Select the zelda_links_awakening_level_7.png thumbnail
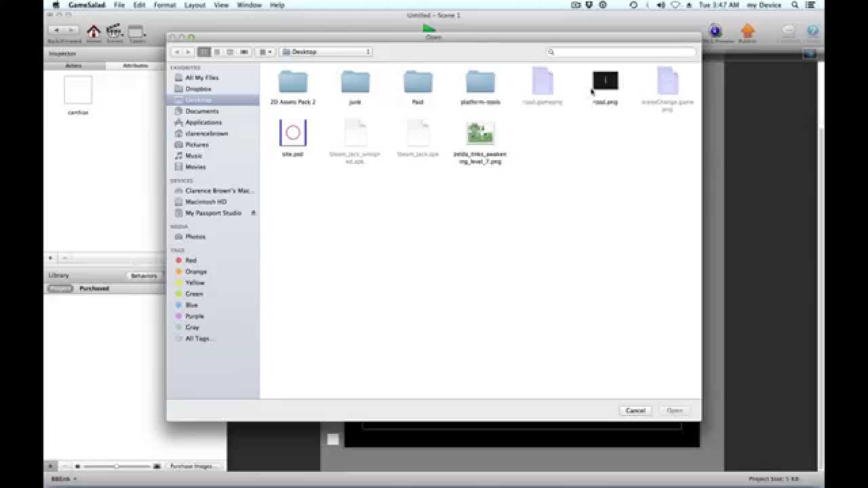The height and width of the screenshot is (488, 868). click(x=480, y=134)
